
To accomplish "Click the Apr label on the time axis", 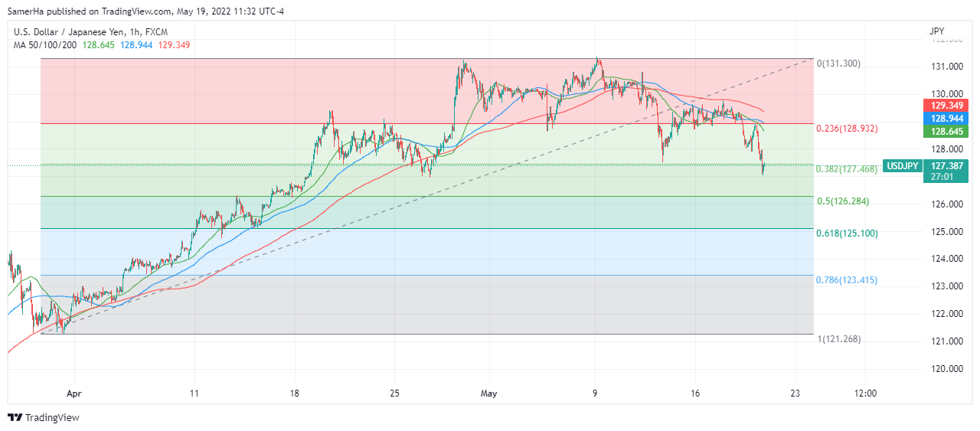I will pos(73,393).
